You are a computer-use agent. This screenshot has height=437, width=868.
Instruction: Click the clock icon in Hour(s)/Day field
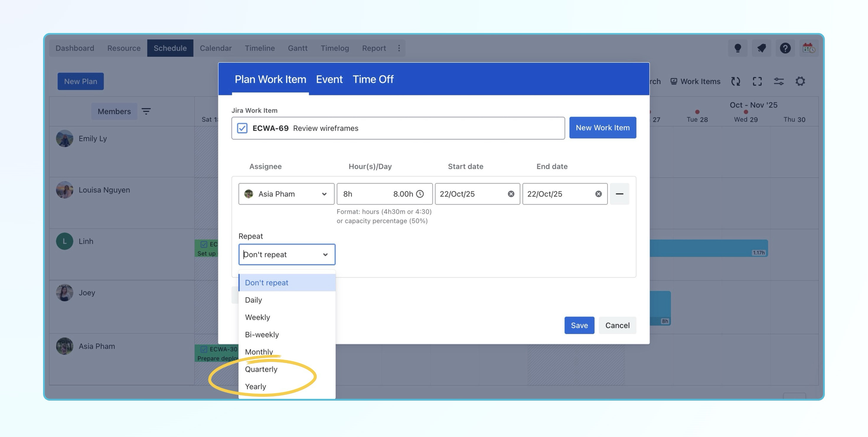[420, 194]
